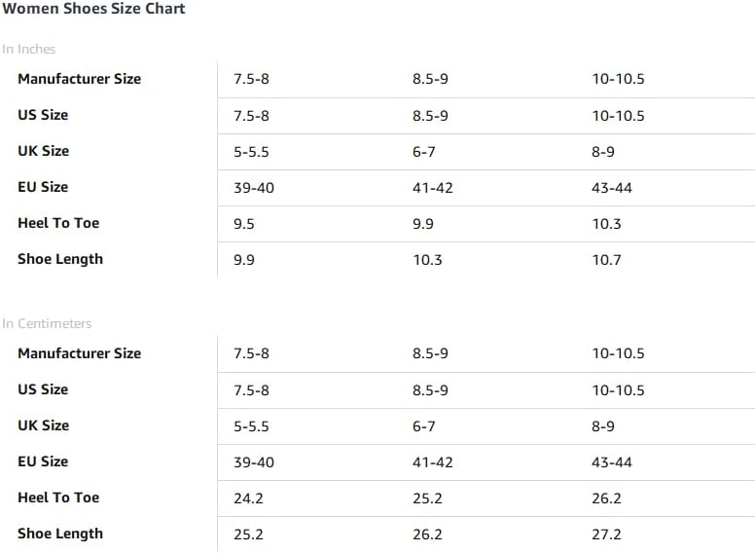Select UK Size 6-7 in centimeters table
756x553 pixels.
[424, 426]
